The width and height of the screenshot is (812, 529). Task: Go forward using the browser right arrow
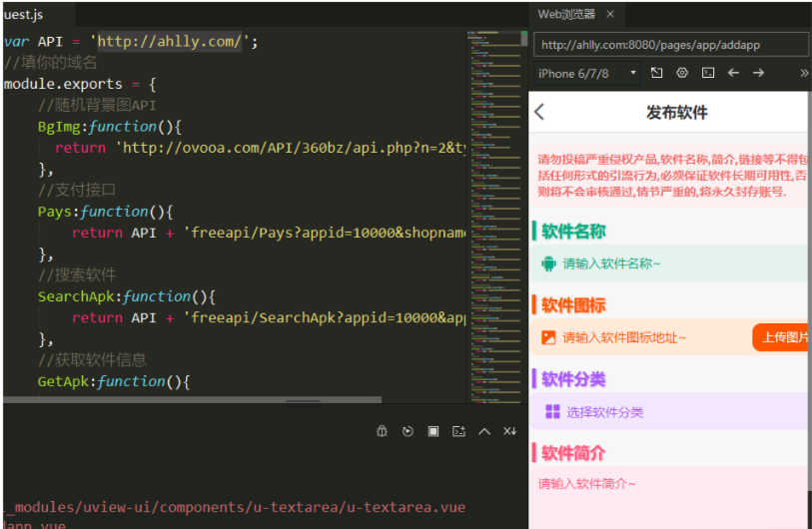point(759,73)
